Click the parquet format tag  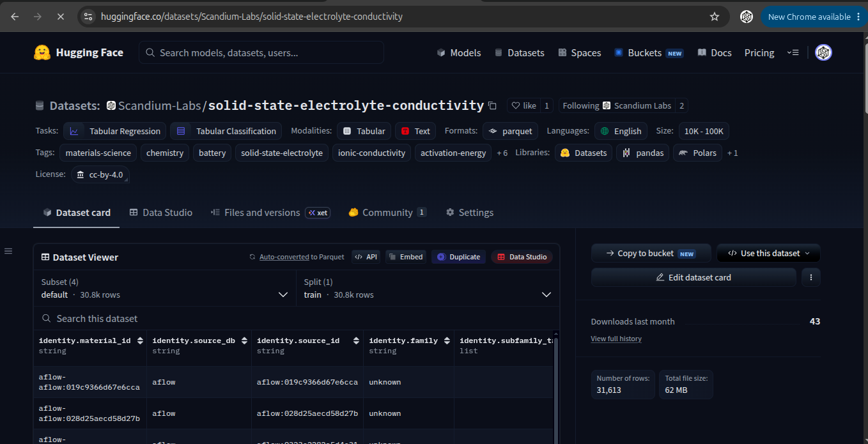click(510, 131)
